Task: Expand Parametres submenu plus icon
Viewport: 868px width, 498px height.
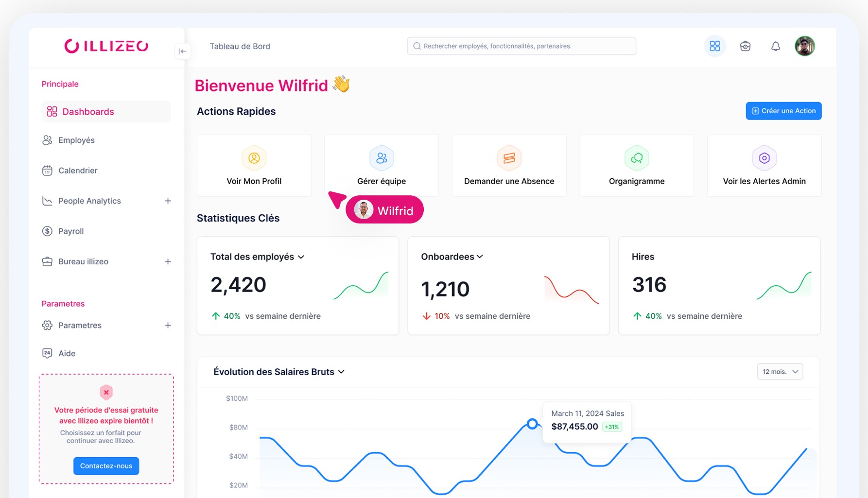Action: 168,325
